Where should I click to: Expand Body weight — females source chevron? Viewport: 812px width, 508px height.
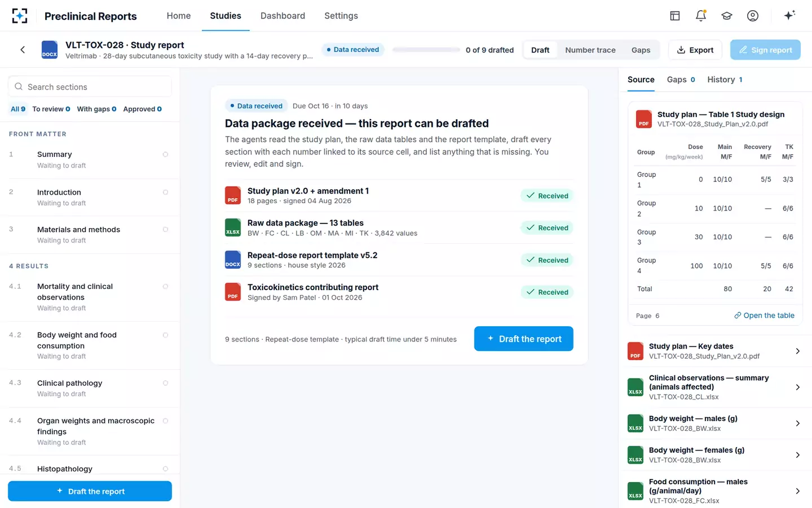pos(797,455)
